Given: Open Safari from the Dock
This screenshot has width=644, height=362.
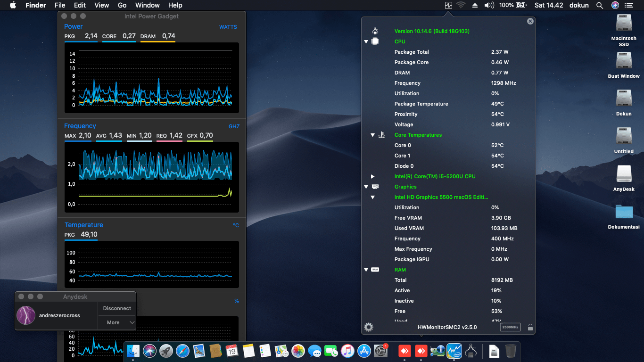Looking at the screenshot, I should pyautogui.click(x=182, y=351).
